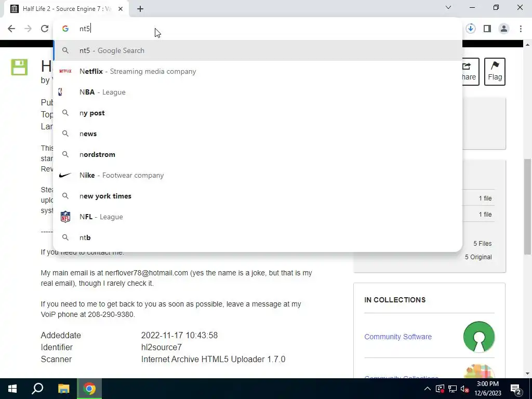
Task: Pick the 'ntb' search suggestion
Action: click(258, 237)
